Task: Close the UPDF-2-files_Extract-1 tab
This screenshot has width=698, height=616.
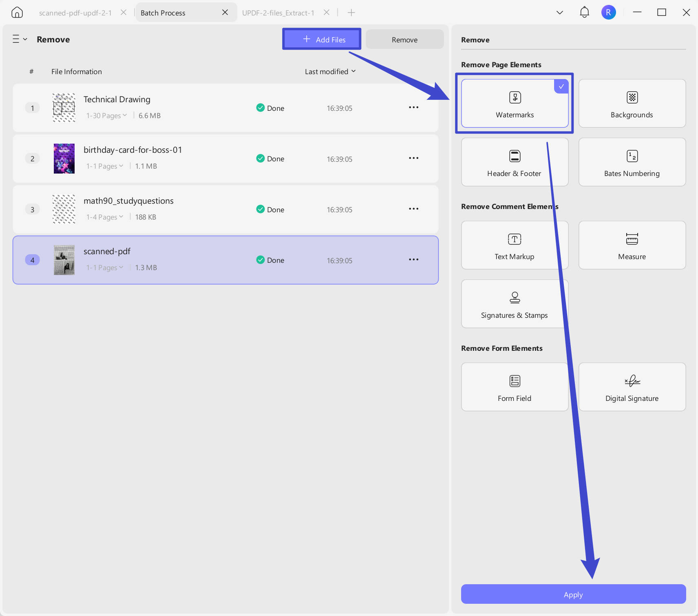Action: (327, 13)
